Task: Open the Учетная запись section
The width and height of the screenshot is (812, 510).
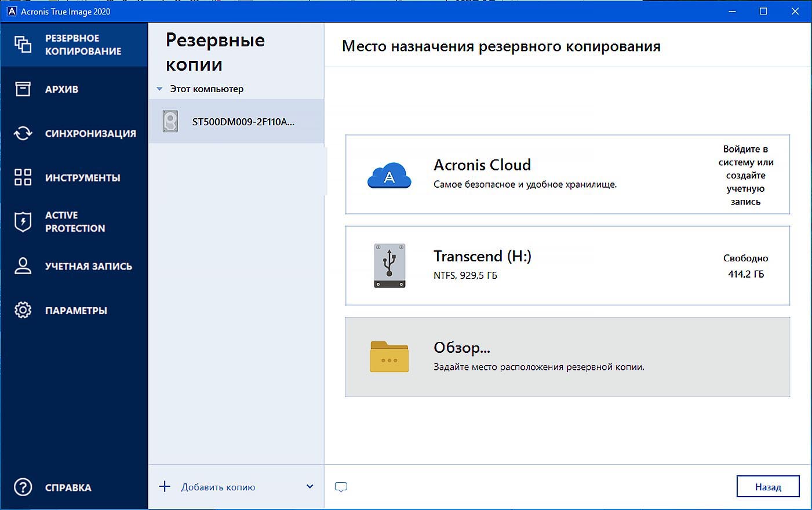Action: tap(89, 267)
